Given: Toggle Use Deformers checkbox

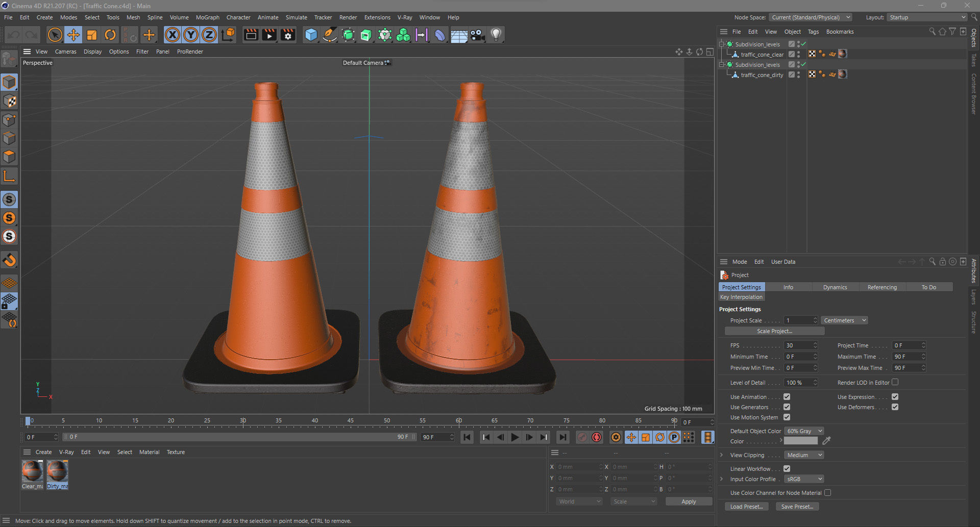Looking at the screenshot, I should coord(895,407).
